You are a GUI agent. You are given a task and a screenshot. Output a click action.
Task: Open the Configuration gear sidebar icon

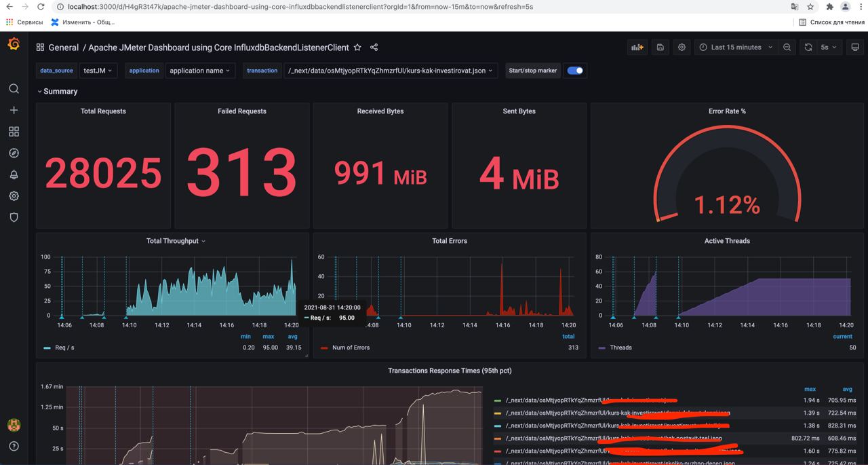point(14,196)
